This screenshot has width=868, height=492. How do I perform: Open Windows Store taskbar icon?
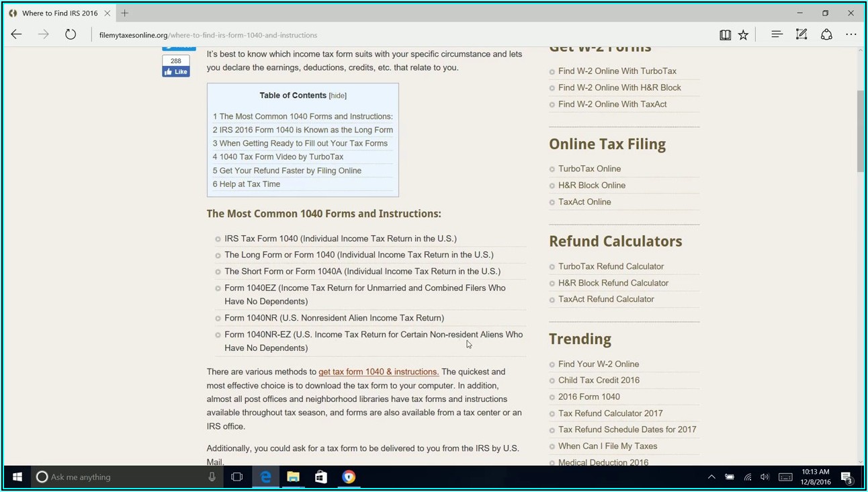tap(320, 477)
